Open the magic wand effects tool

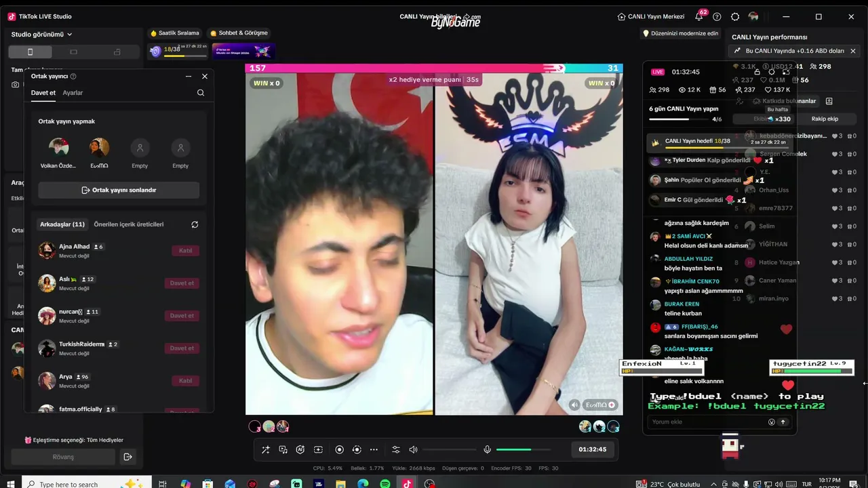pos(266,449)
